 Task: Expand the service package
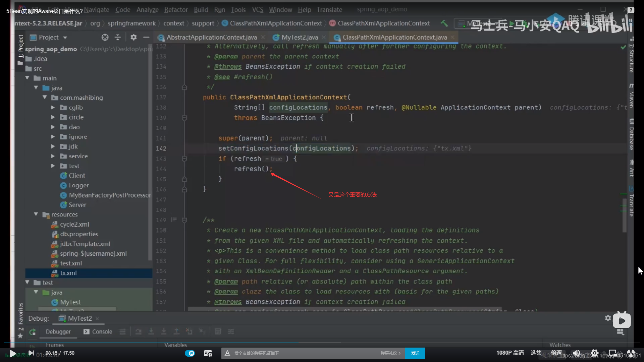click(x=53, y=156)
